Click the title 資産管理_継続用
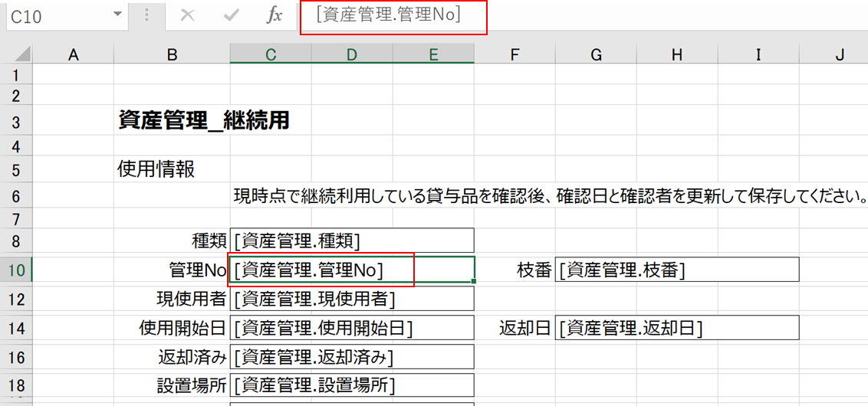The image size is (868, 406). 204,120
